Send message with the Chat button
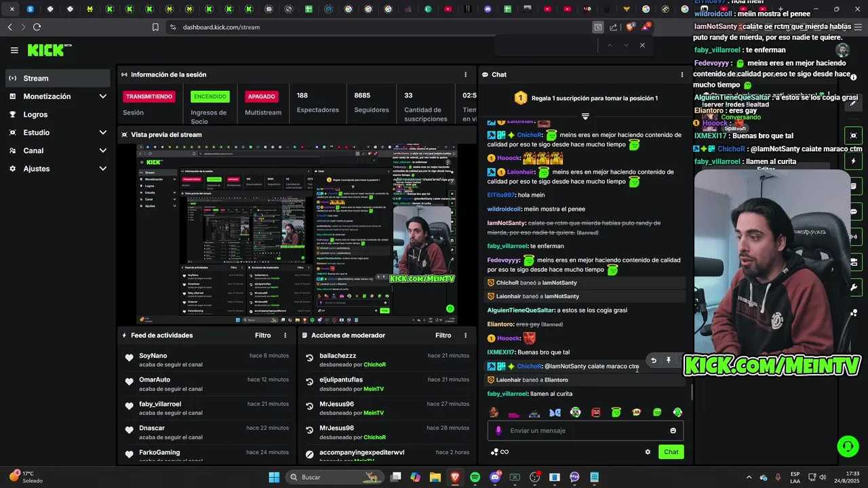 click(671, 452)
